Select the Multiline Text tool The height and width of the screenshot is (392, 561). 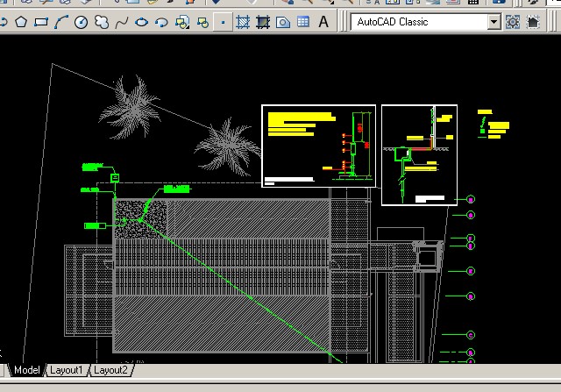coord(323,22)
